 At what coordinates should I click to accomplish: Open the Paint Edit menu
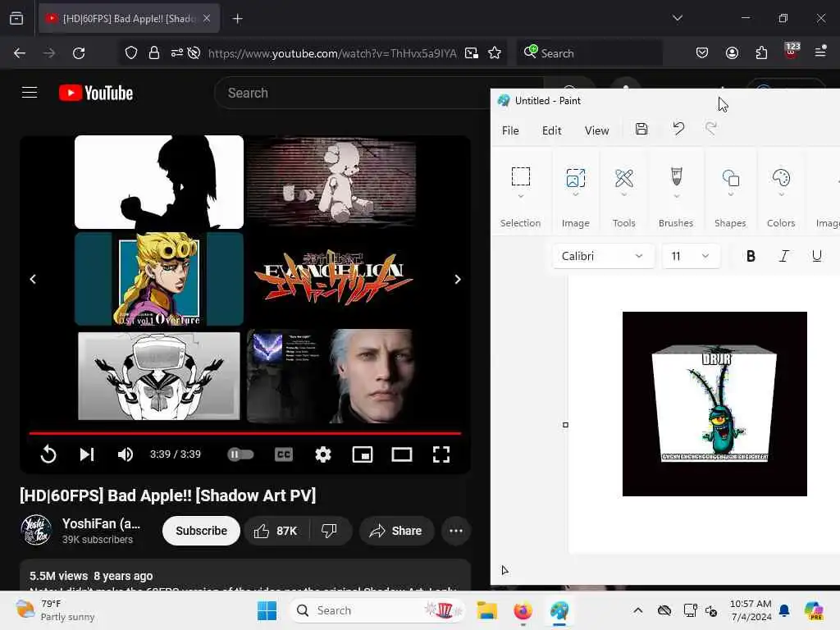point(551,130)
